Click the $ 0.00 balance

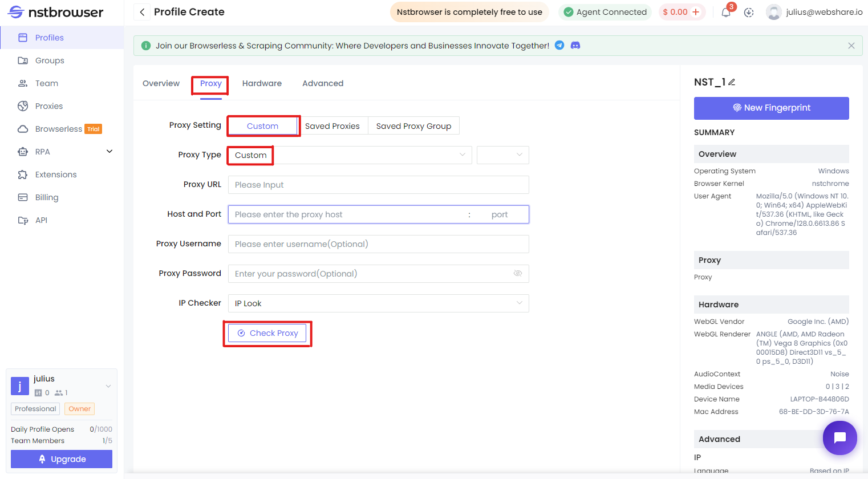coord(675,12)
